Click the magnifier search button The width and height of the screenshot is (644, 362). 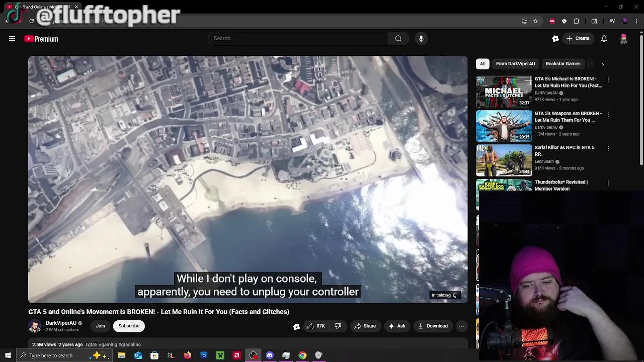[398, 38]
